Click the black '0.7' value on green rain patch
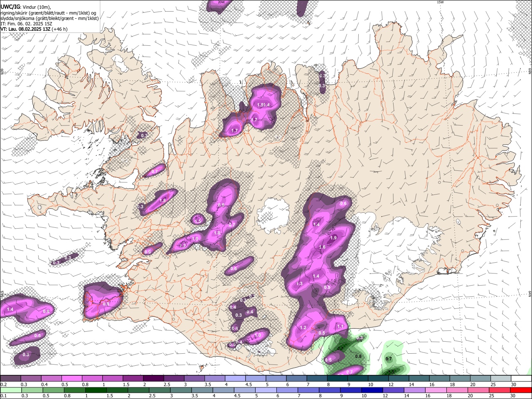The height and width of the screenshot is (399, 532). point(389,359)
